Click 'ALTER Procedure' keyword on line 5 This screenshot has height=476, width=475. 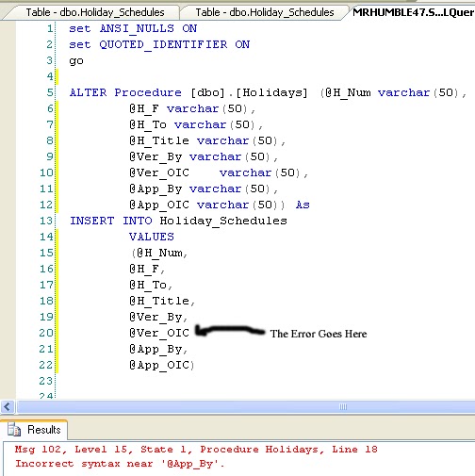point(125,92)
